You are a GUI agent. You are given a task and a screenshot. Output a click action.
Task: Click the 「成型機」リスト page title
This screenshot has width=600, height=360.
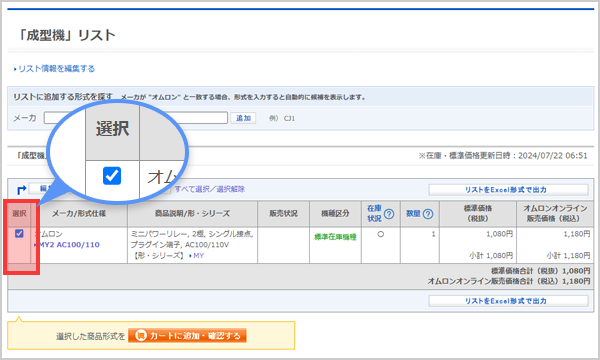coord(66,35)
